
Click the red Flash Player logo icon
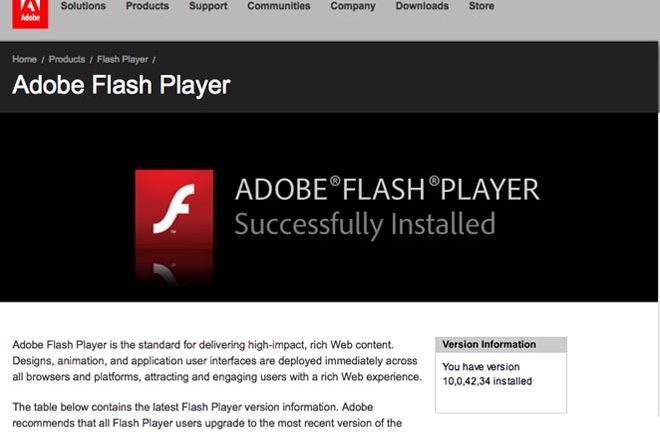174,209
